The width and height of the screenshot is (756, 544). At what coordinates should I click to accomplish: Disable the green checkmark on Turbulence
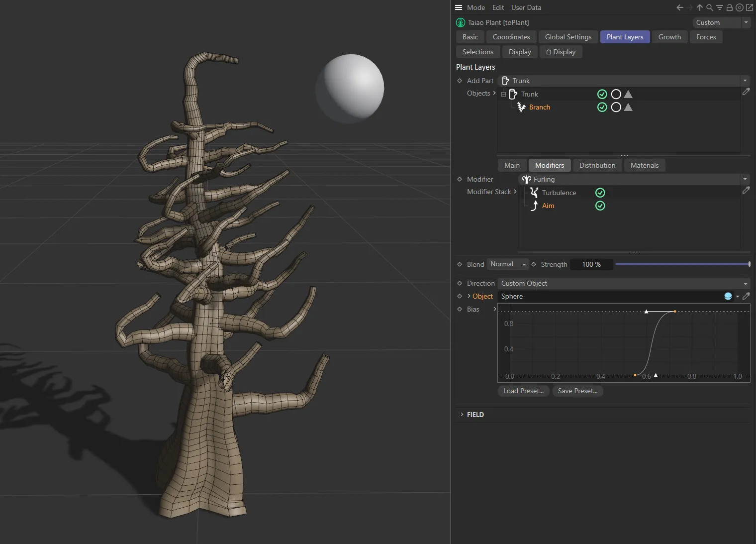coord(600,193)
